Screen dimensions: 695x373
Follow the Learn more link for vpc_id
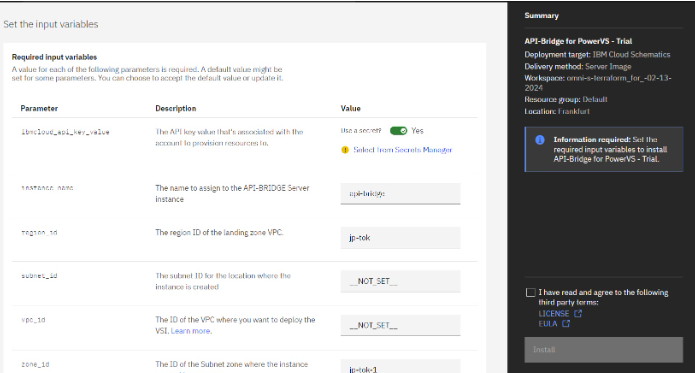(x=191, y=331)
